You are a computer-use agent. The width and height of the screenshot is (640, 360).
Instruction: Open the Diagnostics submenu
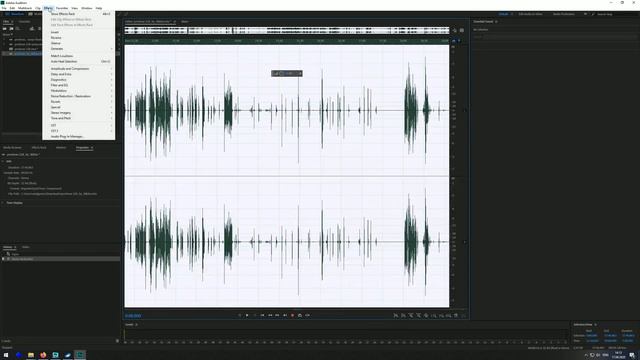[x=79, y=80]
